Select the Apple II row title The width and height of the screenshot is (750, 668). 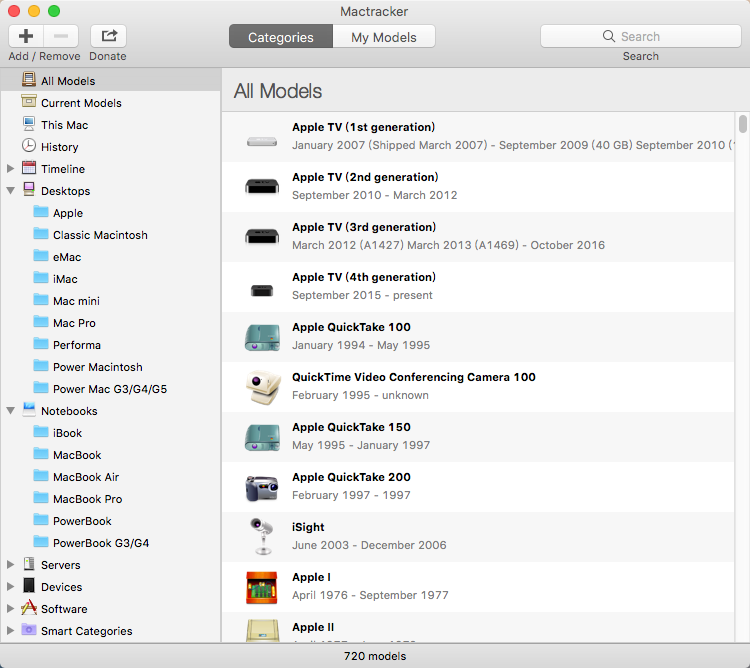(313, 627)
